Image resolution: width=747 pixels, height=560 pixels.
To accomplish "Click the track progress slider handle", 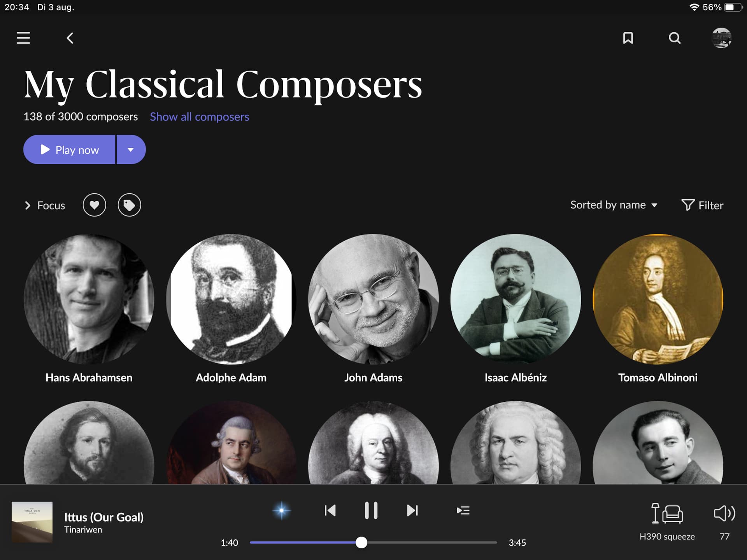I will tap(361, 542).
